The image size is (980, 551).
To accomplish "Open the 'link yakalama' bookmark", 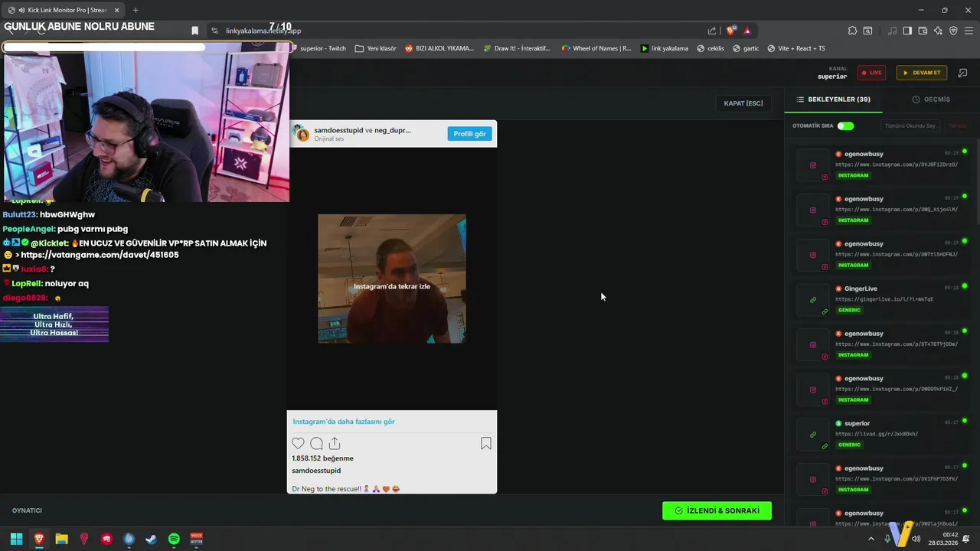I will coord(665,48).
